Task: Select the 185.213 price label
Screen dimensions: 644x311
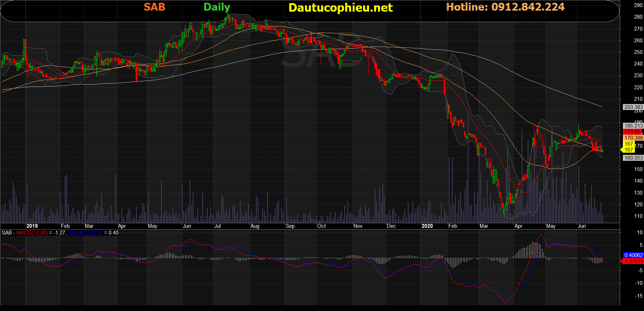Action: tap(633, 126)
